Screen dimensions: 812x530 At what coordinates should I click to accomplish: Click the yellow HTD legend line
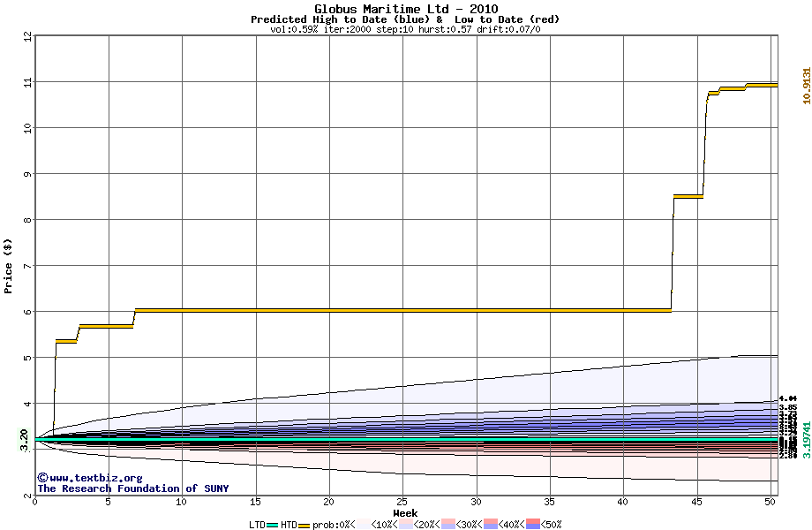(x=304, y=526)
